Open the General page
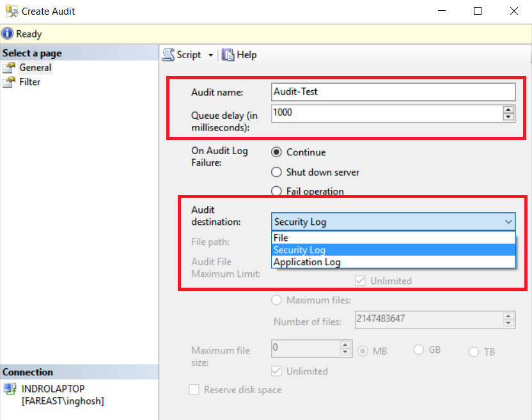Viewport: 532px width, 420px height. [x=35, y=68]
